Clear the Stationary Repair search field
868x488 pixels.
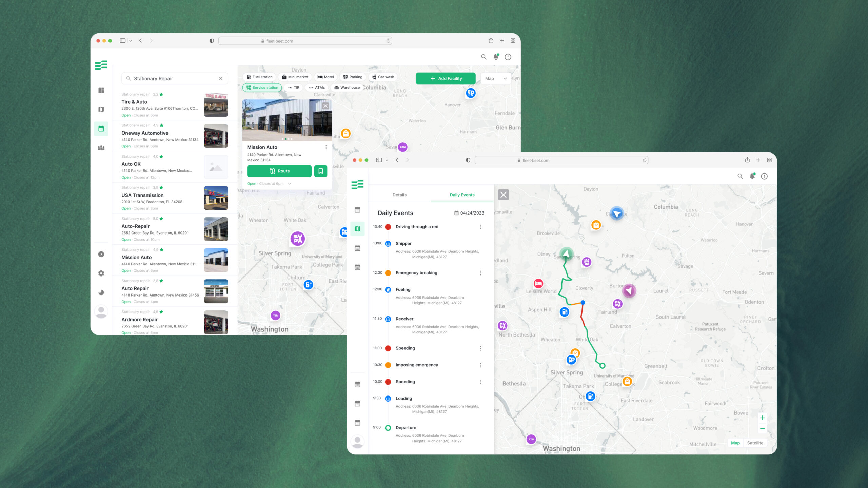(x=221, y=78)
